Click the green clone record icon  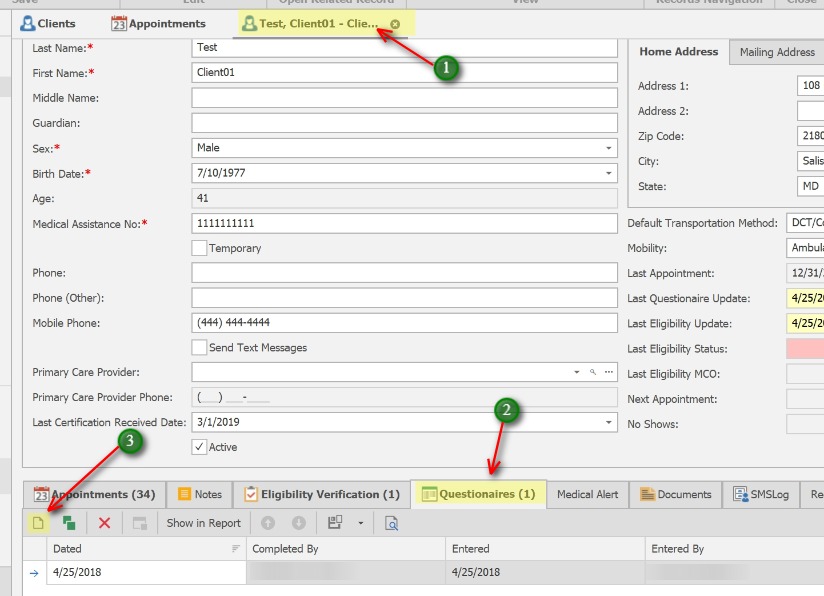pos(69,522)
